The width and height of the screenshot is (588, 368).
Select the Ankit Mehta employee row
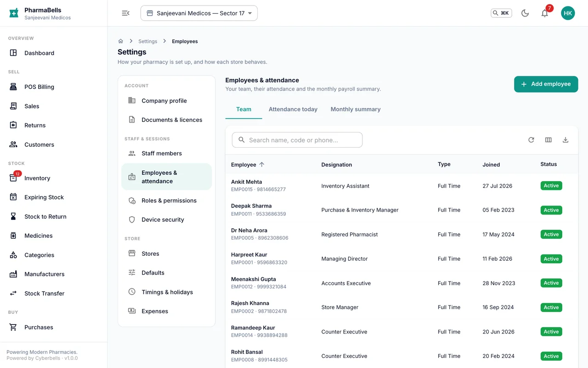[401, 186]
